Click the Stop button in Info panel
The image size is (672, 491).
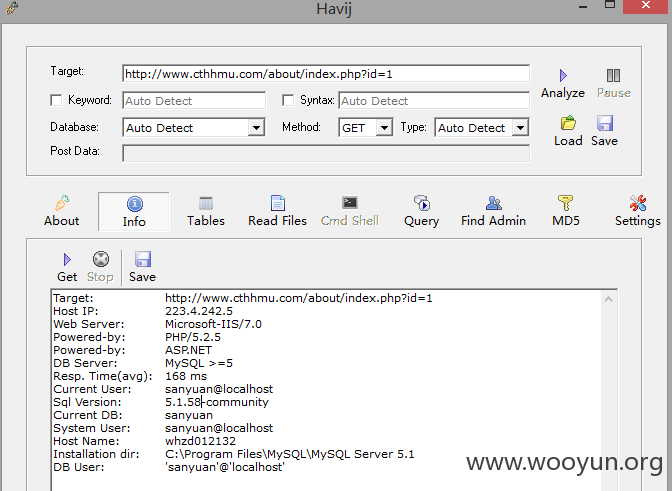(100, 267)
